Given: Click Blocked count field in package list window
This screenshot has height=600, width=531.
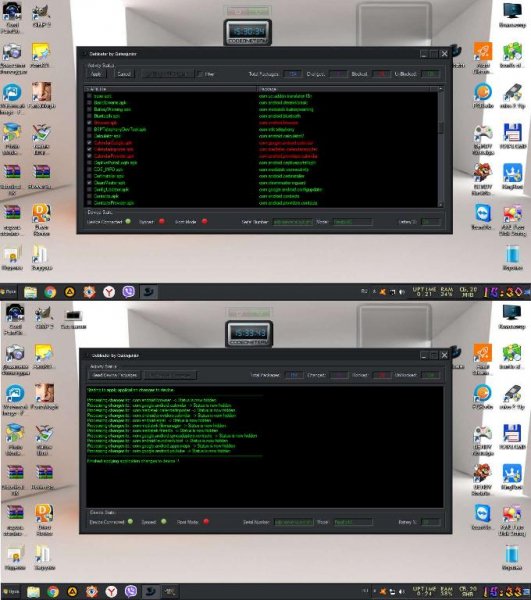Looking at the screenshot, I should coord(381,74).
